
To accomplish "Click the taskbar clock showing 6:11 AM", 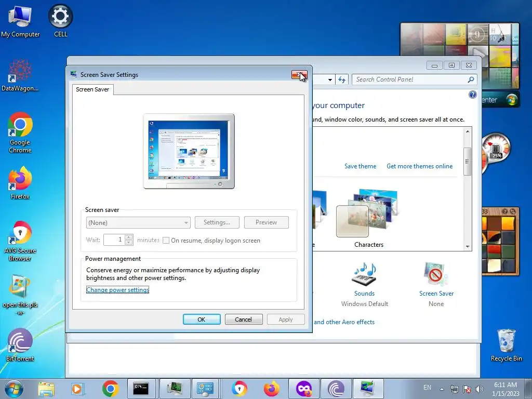I will pyautogui.click(x=506, y=389).
